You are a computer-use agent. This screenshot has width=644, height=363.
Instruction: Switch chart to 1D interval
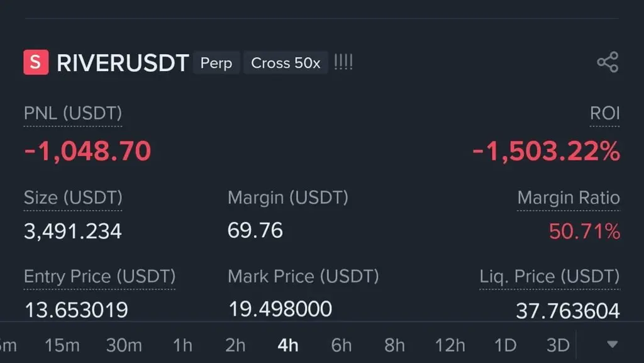(505, 345)
